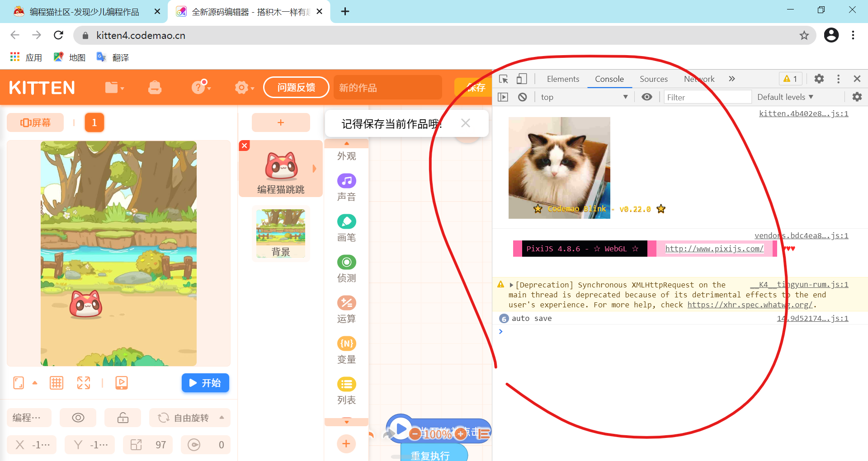The height and width of the screenshot is (461, 868).
Task: Open the 声音 sound blocks category
Action: [x=347, y=187]
